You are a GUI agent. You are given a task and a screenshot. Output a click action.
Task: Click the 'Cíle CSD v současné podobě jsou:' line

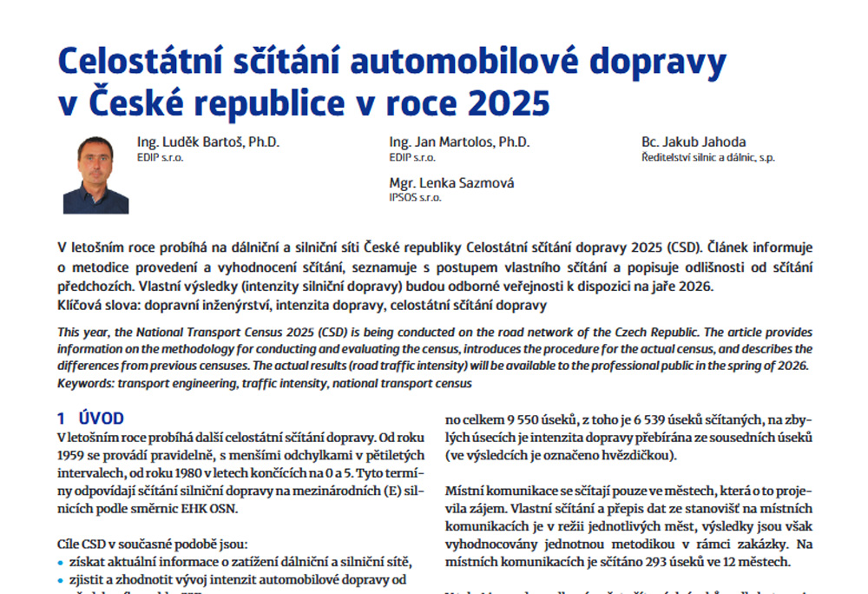point(152,544)
